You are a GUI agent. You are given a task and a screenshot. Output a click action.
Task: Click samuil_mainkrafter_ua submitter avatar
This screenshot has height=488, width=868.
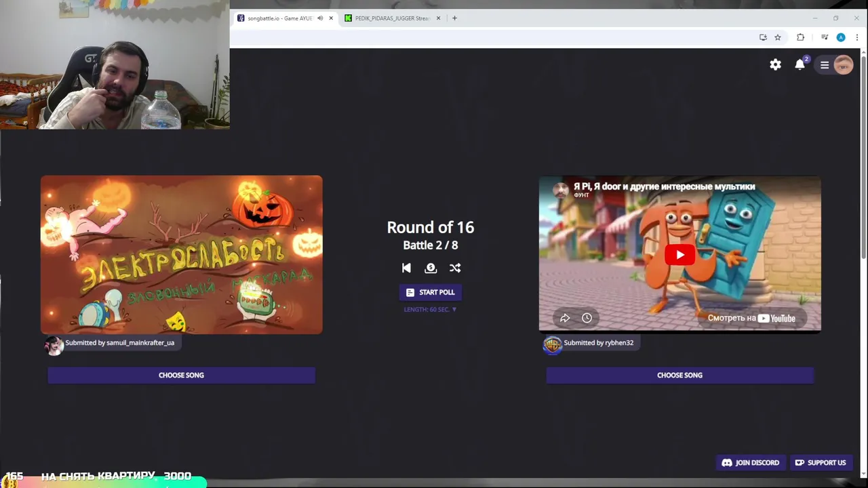tap(54, 345)
